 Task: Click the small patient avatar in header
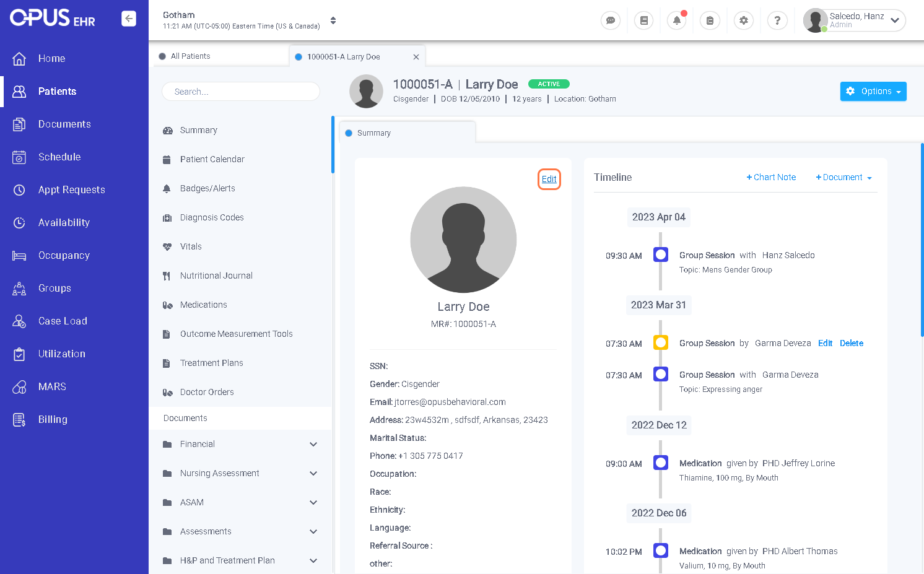366,91
